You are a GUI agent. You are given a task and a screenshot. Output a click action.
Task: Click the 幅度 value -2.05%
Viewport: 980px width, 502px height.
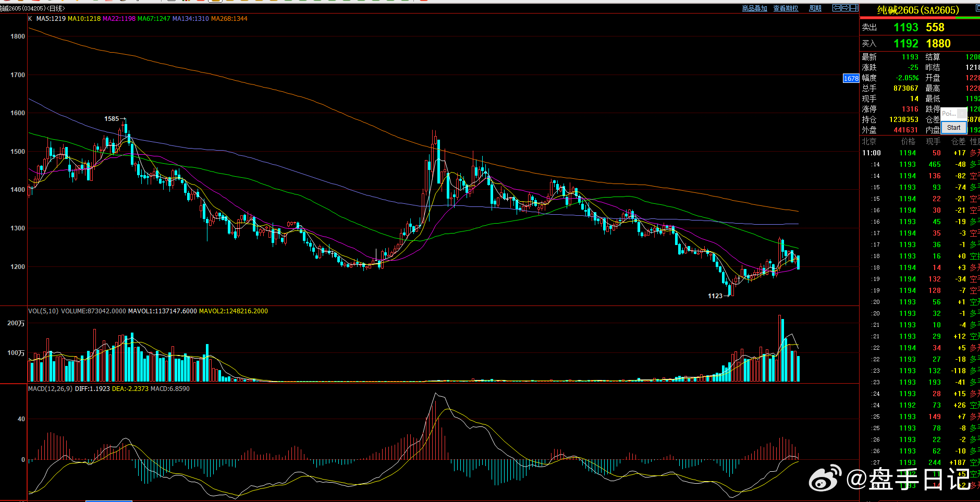click(908, 78)
